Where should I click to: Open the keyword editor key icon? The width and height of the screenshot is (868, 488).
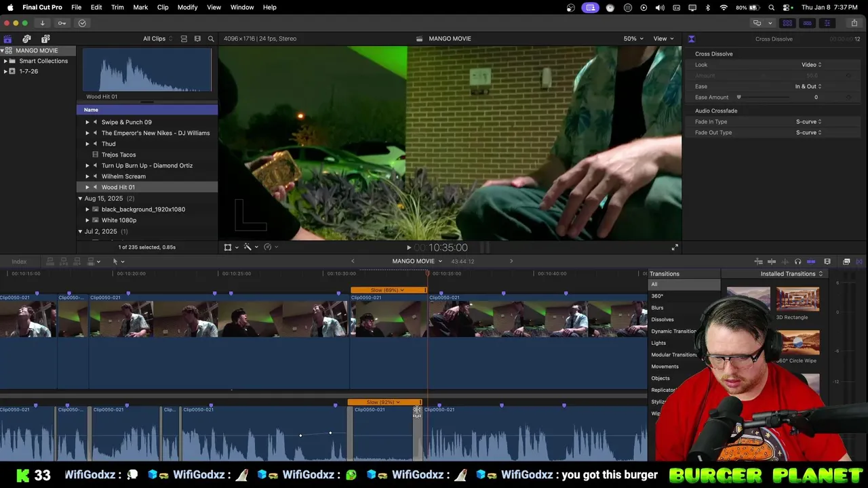(x=62, y=23)
